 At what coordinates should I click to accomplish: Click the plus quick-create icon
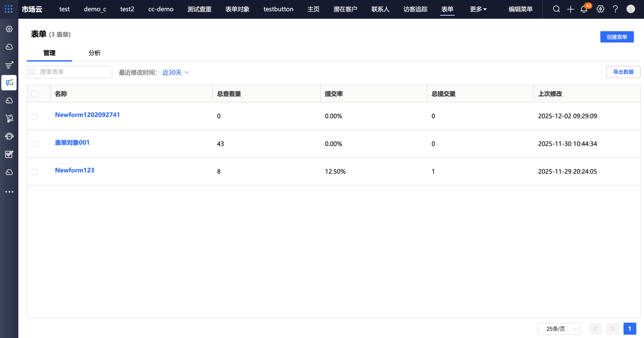[x=570, y=9]
